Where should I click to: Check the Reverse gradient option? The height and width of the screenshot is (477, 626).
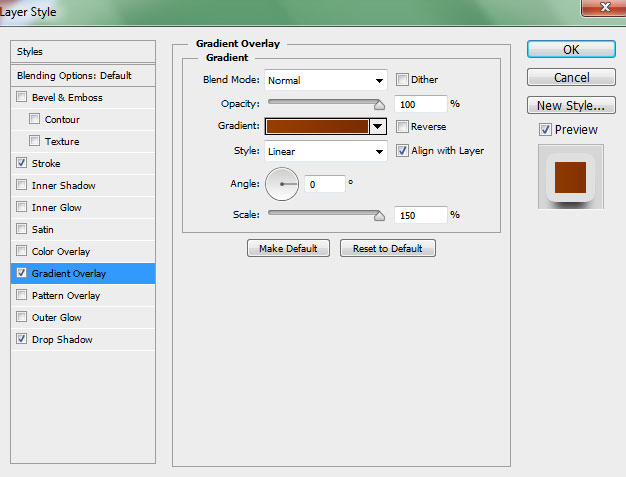pyautogui.click(x=402, y=127)
